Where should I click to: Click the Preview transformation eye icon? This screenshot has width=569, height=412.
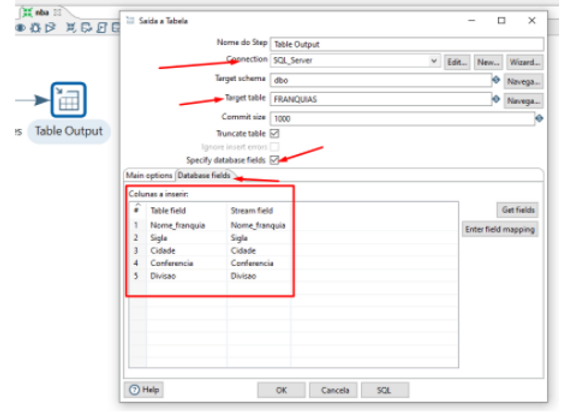[20, 28]
